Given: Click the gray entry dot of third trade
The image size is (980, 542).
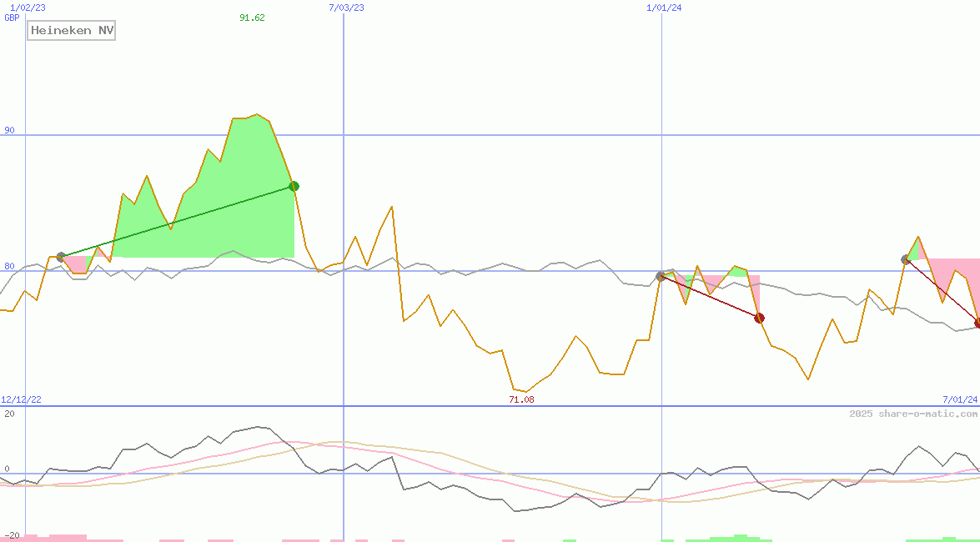Looking at the screenshot, I should (x=906, y=259).
